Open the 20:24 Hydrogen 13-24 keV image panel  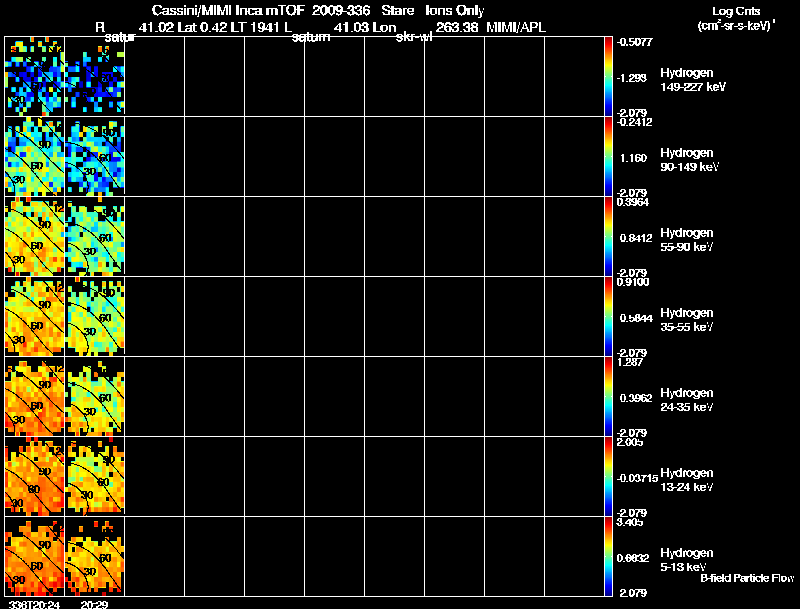tap(35, 476)
